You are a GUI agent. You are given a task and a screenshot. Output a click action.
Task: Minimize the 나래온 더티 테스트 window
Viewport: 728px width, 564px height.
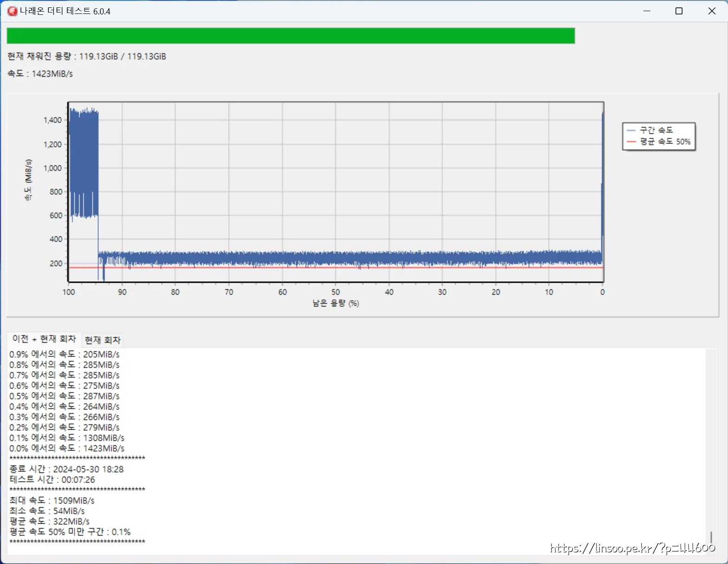point(647,11)
